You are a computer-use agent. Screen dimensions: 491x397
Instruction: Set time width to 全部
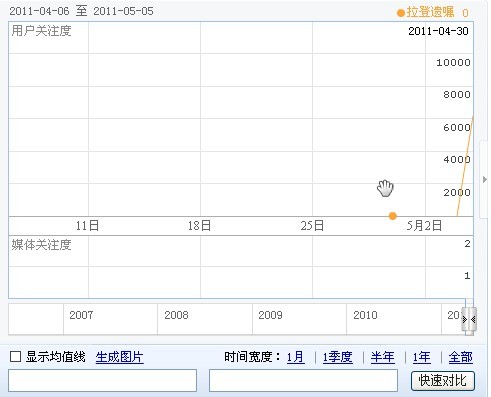pyautogui.click(x=461, y=357)
